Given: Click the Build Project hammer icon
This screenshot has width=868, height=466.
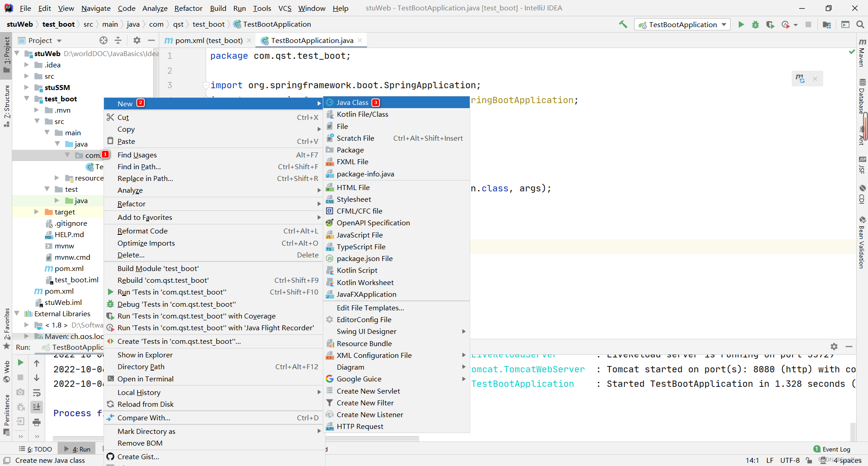Looking at the screenshot, I should pyautogui.click(x=623, y=24).
